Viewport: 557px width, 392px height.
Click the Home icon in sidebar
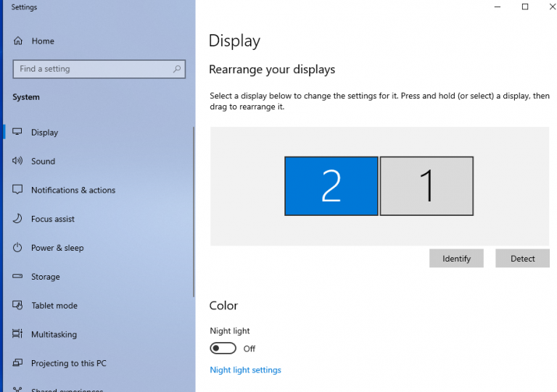point(17,41)
